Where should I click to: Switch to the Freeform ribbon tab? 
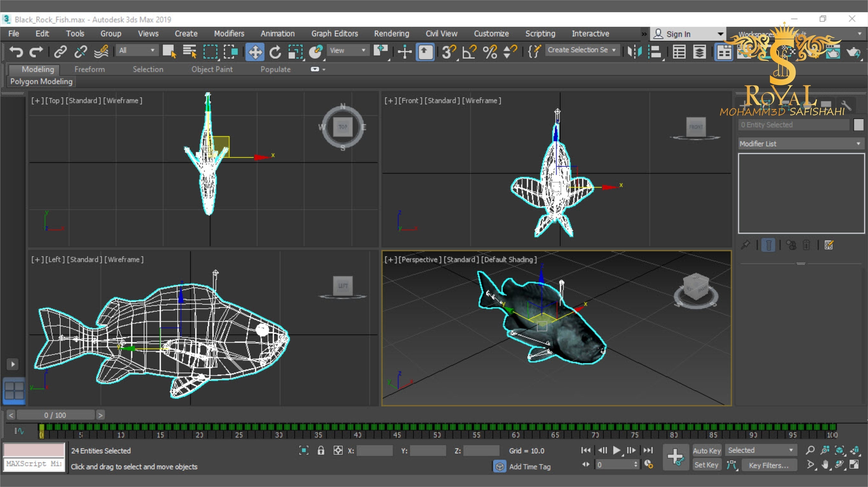90,70
